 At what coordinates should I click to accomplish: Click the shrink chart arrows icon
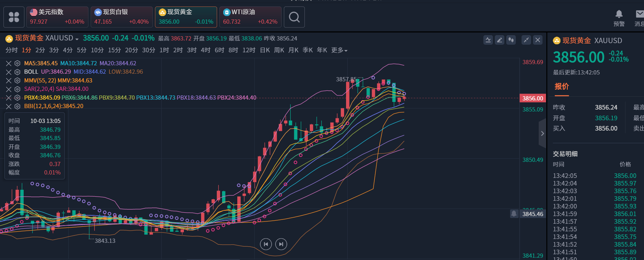pos(526,40)
